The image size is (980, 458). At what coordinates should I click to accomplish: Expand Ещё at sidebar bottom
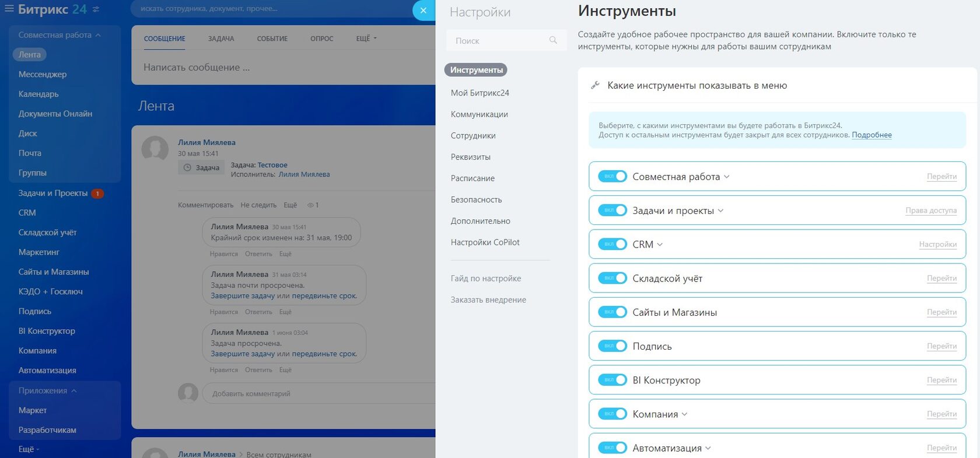click(29, 449)
